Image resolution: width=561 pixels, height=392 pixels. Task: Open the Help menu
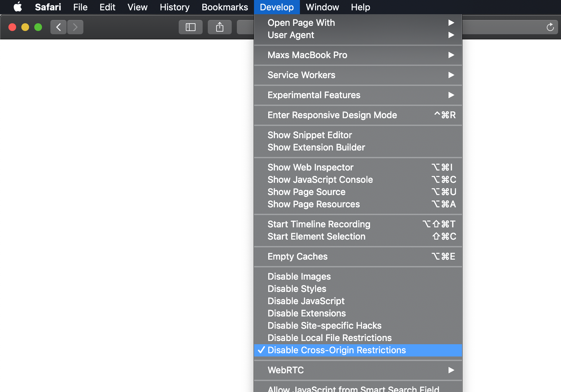(x=360, y=7)
